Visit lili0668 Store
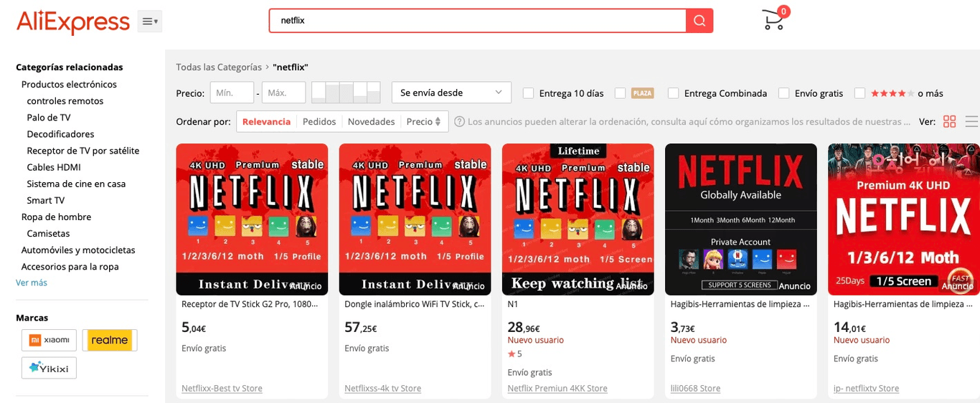Screen dimensions: 980x403 click(x=695, y=388)
